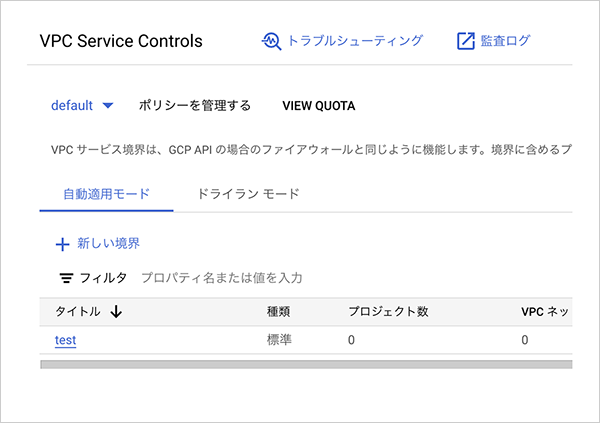The width and height of the screenshot is (600, 423).
Task: Click the VIEW QUOTA button
Action: coord(318,106)
